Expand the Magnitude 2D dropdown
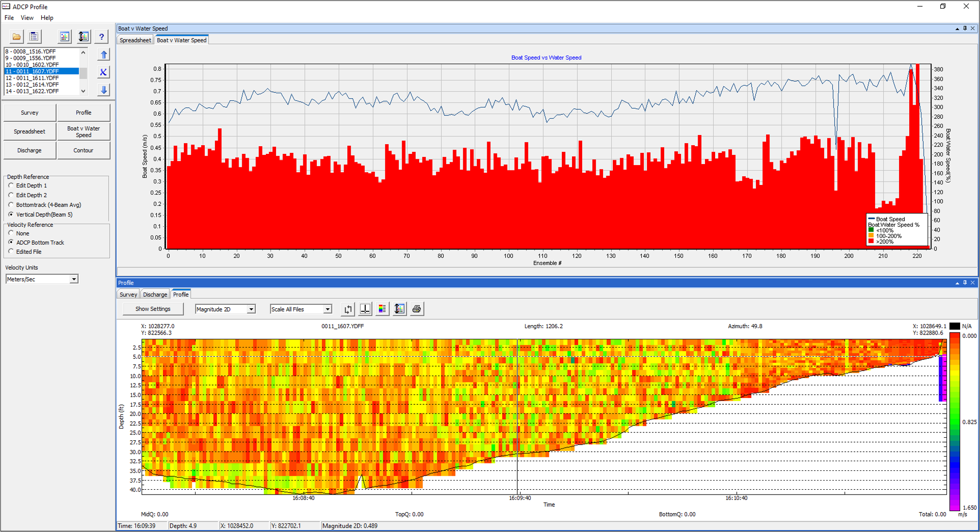 [x=252, y=309]
